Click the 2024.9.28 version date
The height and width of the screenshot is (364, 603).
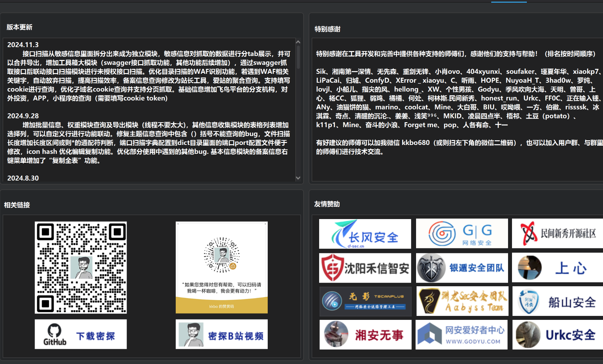tap(23, 116)
